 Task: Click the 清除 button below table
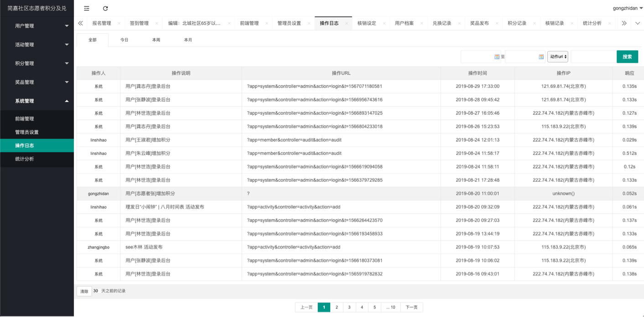coord(84,291)
